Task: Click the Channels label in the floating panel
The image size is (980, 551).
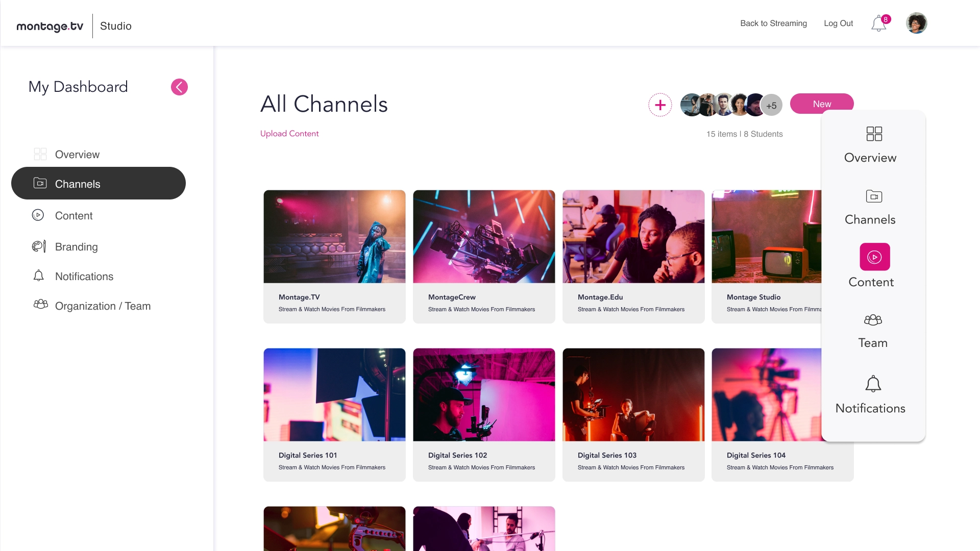Action: [870, 219]
